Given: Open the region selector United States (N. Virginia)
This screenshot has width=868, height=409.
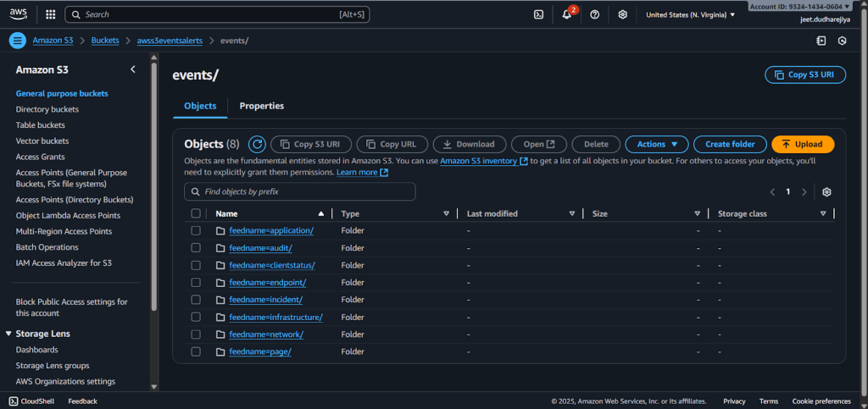Looking at the screenshot, I should (690, 15).
